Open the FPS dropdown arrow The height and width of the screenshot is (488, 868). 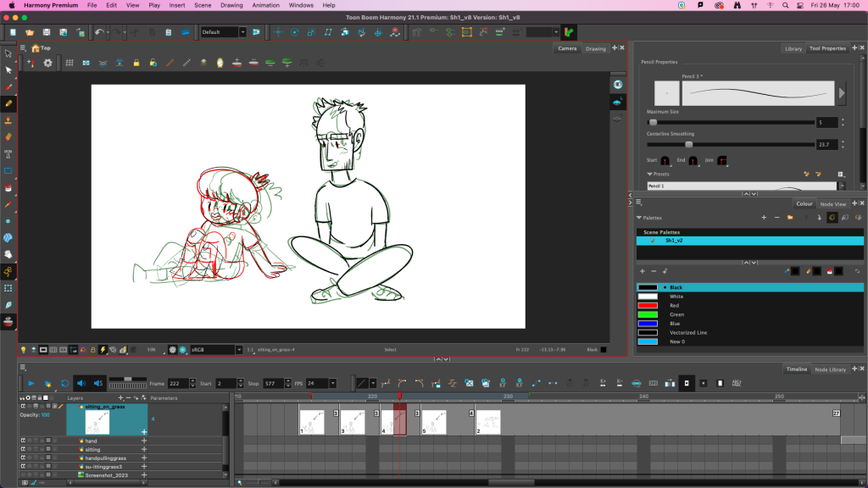tap(334, 384)
